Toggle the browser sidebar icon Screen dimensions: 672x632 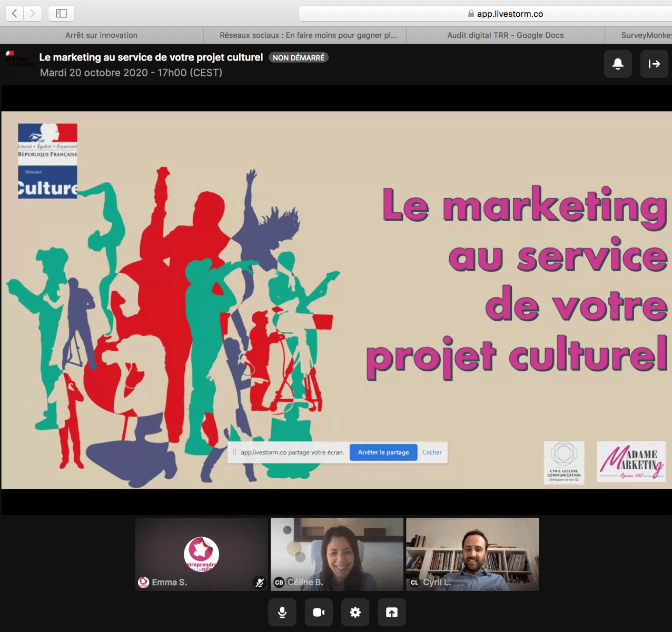click(x=61, y=13)
